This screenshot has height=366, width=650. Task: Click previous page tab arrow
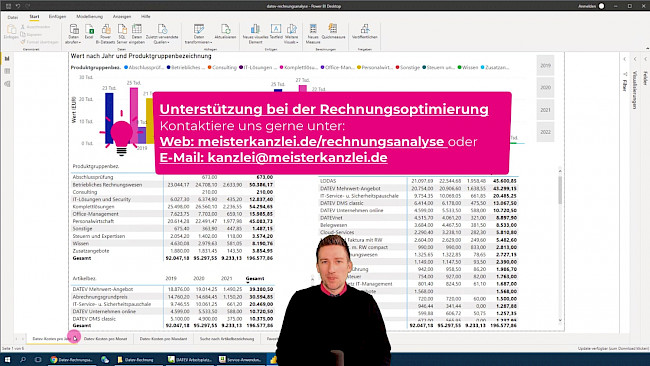tap(17, 339)
